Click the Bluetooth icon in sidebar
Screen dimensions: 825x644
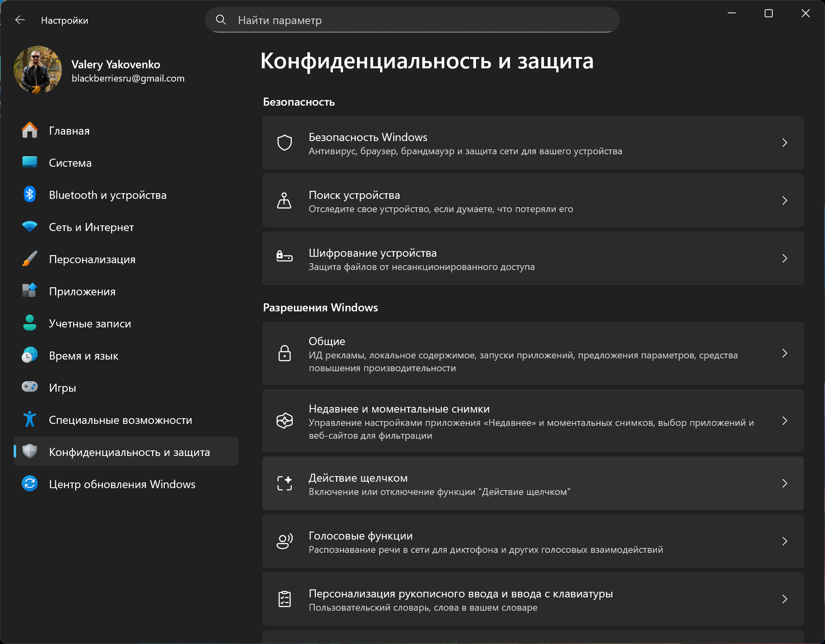tap(30, 194)
